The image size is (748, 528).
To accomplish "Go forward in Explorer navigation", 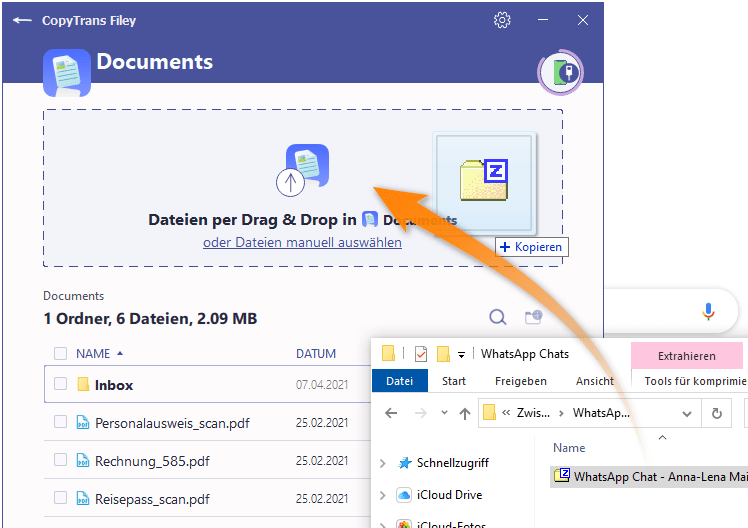I will click(421, 413).
